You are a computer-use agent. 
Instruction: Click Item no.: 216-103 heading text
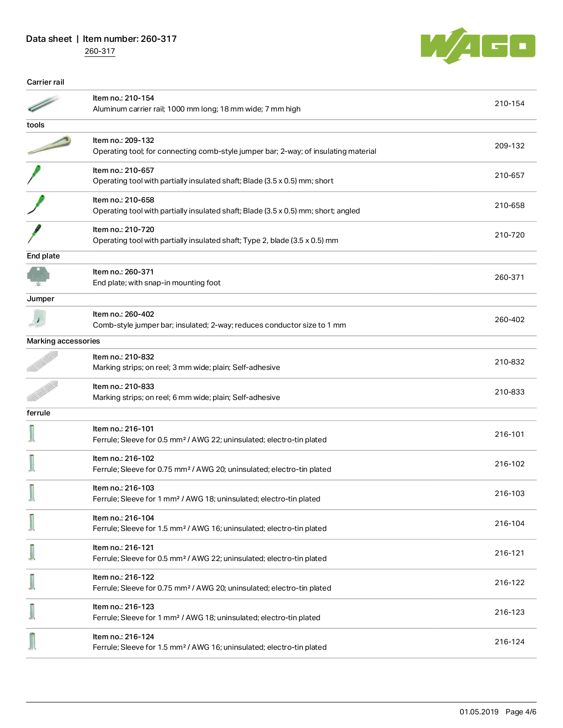click(x=123, y=488)
